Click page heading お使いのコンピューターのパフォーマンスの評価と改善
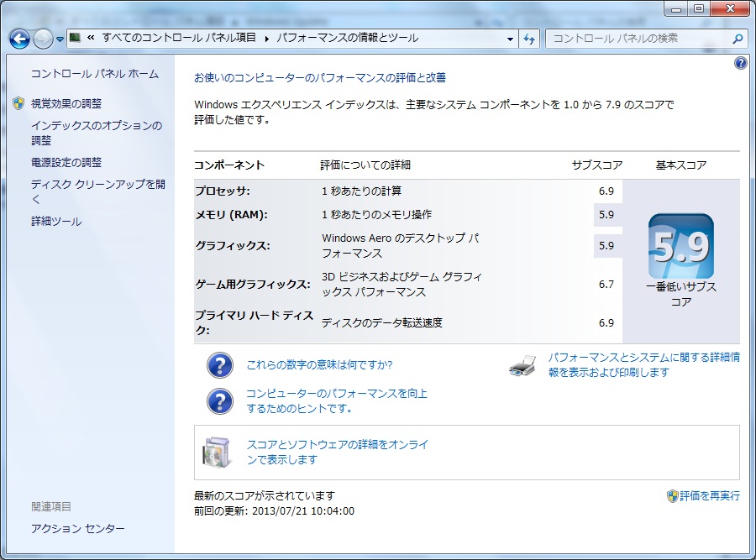Image resolution: width=756 pixels, height=560 pixels. click(320, 77)
